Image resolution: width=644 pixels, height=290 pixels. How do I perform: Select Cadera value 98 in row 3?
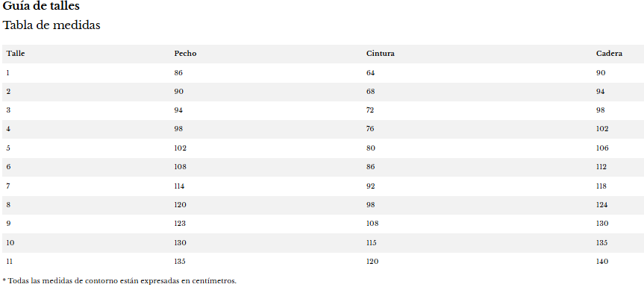point(601,110)
